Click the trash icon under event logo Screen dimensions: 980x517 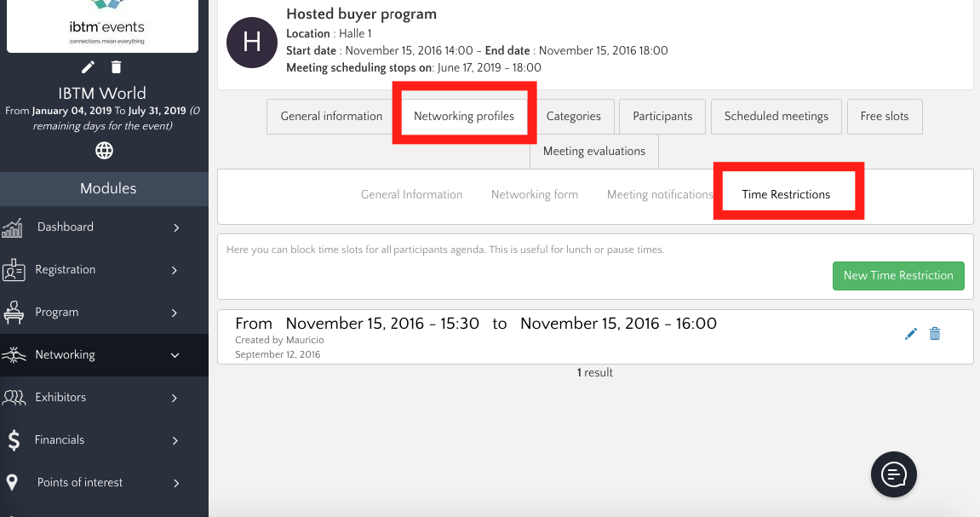pos(117,67)
